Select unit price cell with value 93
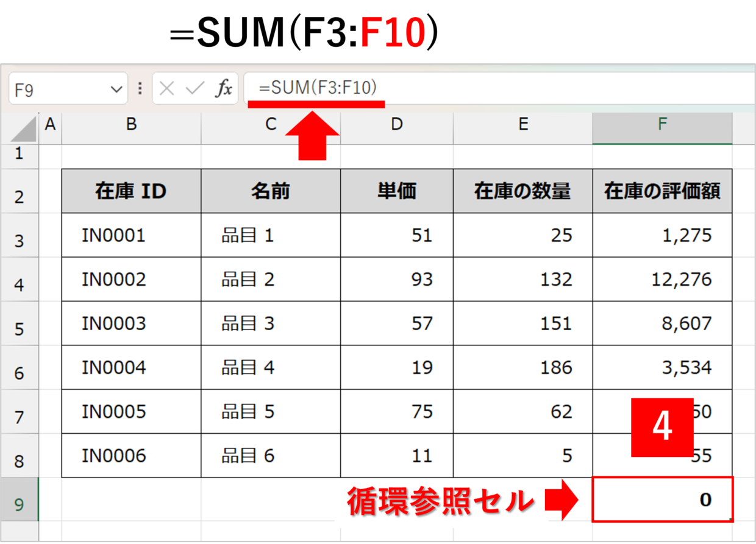This screenshot has width=756, height=544. pyautogui.click(x=397, y=279)
